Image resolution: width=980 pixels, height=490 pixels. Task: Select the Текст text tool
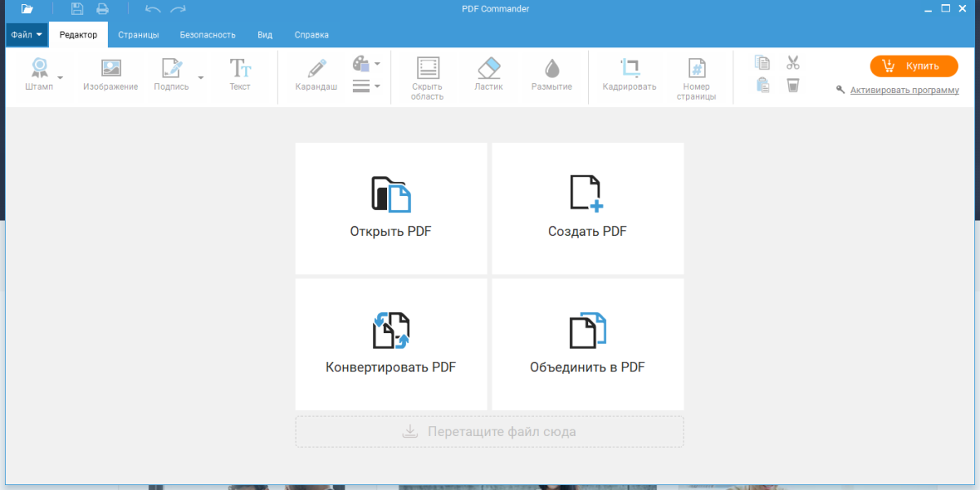(240, 74)
